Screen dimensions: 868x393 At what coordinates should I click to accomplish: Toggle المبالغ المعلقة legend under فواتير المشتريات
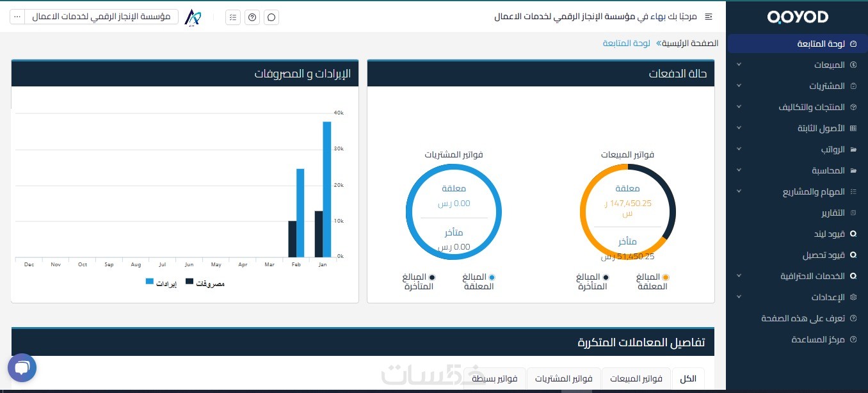[479, 282]
